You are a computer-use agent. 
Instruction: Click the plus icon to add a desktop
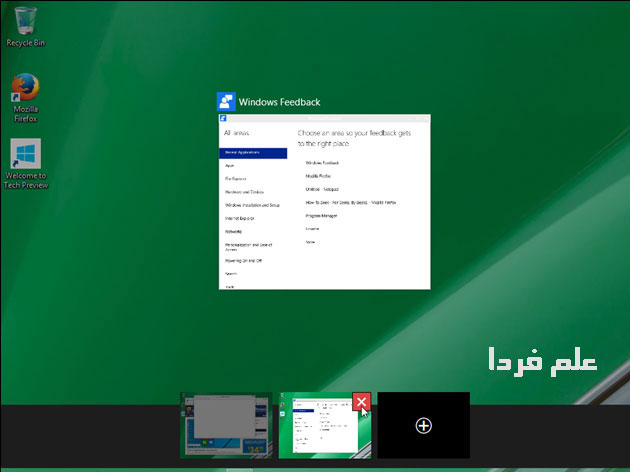pos(423,425)
